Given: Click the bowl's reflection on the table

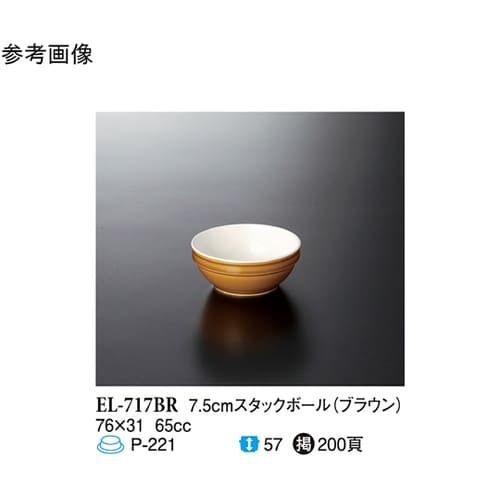Looking at the screenshot, I should pyautogui.click(x=245, y=320).
